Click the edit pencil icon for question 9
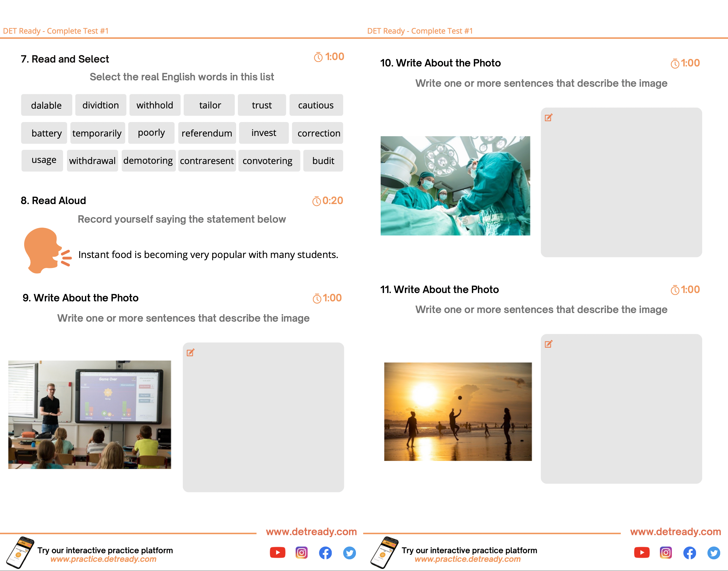Viewport: 728px width, 571px height. pyautogui.click(x=190, y=352)
